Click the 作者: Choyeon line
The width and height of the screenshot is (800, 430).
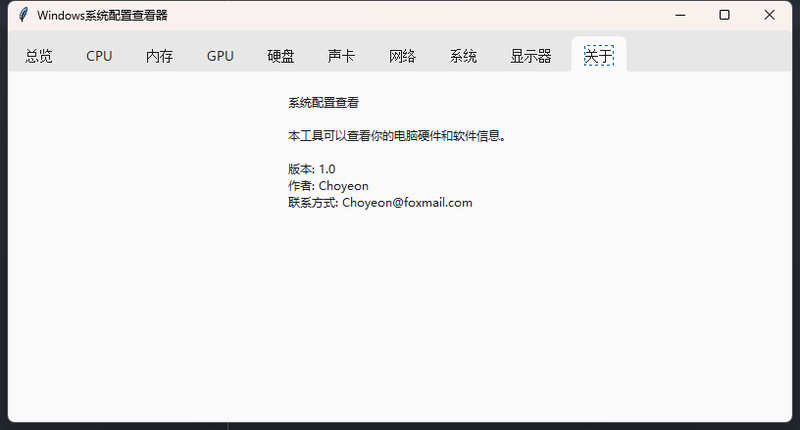pos(328,186)
